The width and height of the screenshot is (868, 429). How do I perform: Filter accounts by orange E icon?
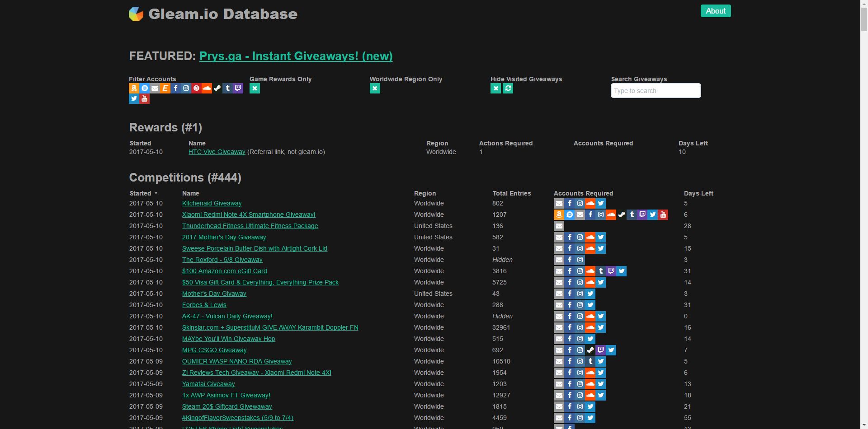pos(165,89)
